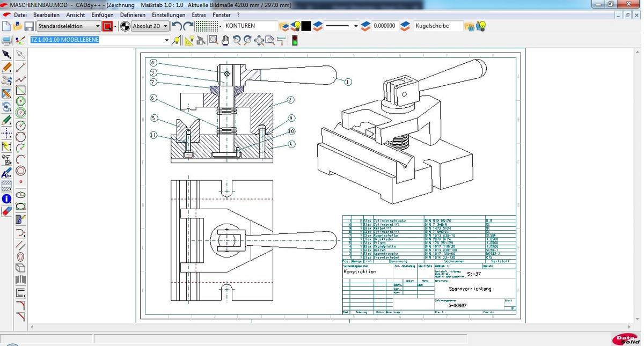
Task: Select the eraser tool in left toolbar
Action: pos(6,211)
